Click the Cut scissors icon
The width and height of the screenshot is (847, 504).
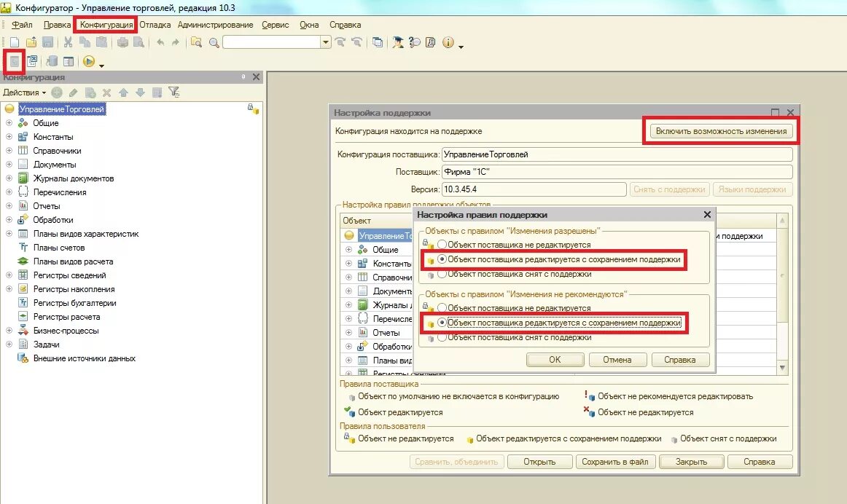coord(68,42)
